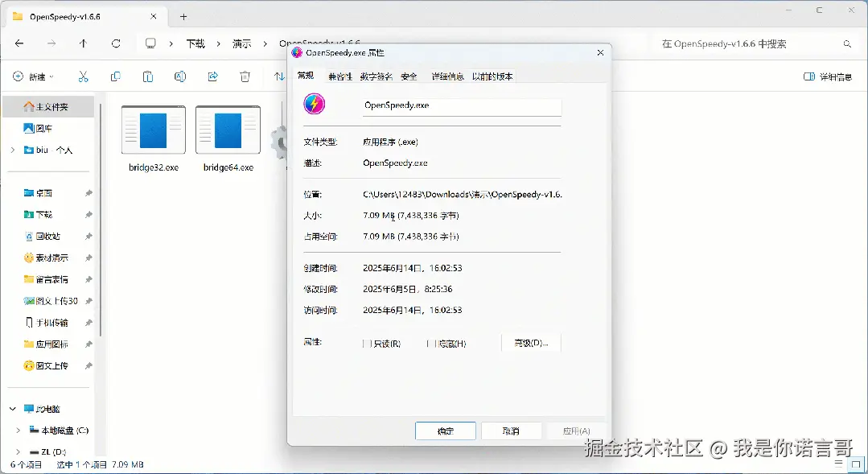Select the 下载 breadcrumb segment
The image size is (868, 474).
(195, 43)
